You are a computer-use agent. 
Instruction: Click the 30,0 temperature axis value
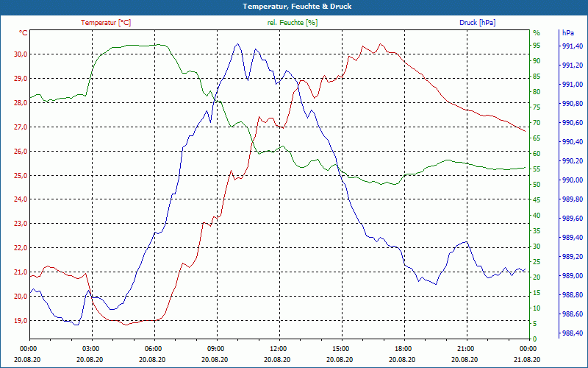click(21, 54)
